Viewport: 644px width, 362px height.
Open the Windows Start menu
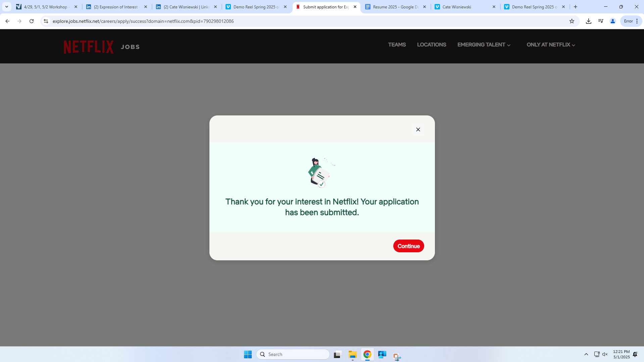pyautogui.click(x=248, y=354)
